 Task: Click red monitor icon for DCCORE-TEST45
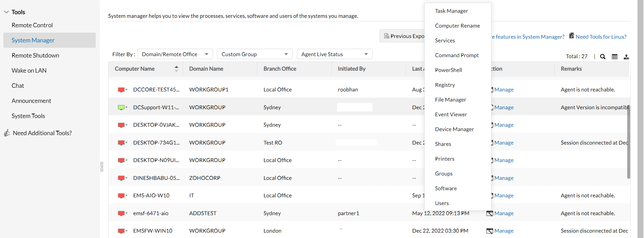[x=121, y=90]
